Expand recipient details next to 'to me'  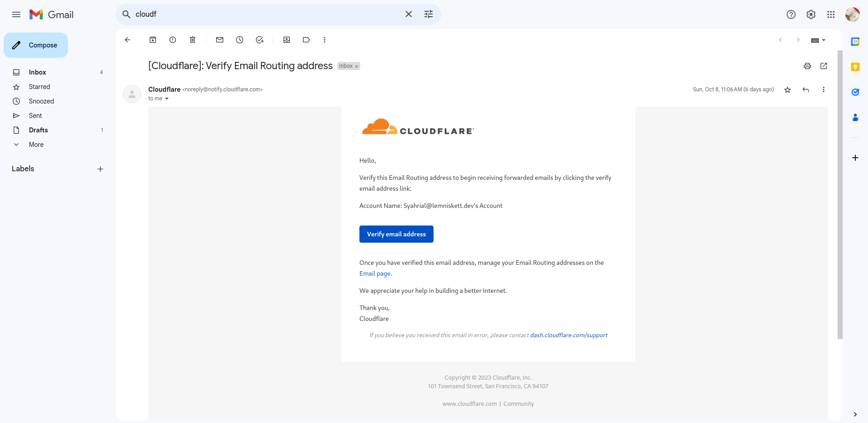[167, 99]
